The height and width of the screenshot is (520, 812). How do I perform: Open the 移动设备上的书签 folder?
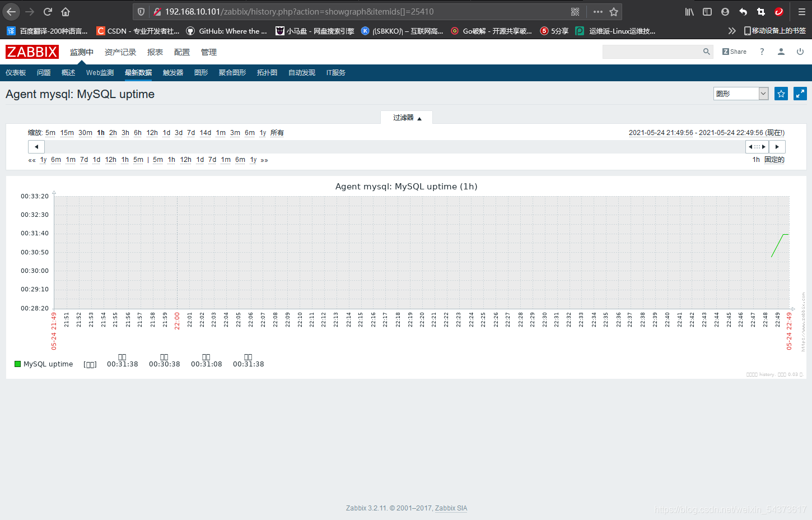[774, 31]
